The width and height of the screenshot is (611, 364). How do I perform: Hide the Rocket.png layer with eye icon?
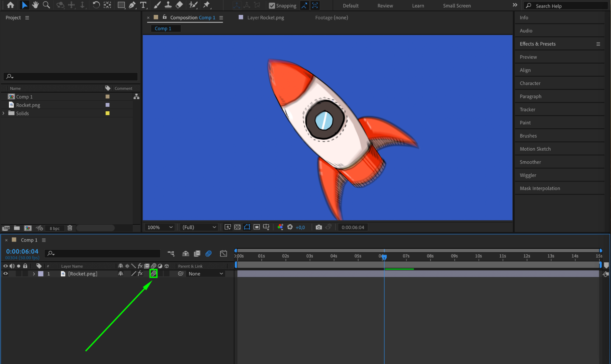point(6,274)
